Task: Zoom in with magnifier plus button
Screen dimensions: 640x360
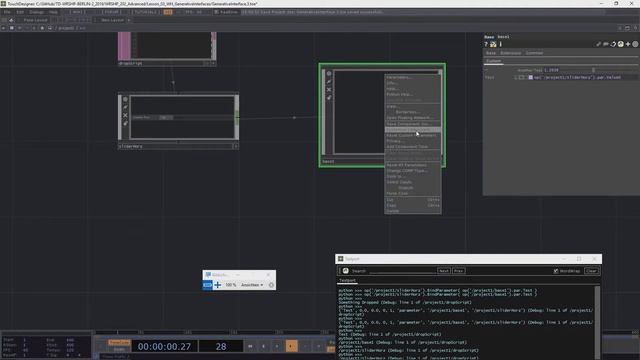Action: pyautogui.click(x=218, y=285)
